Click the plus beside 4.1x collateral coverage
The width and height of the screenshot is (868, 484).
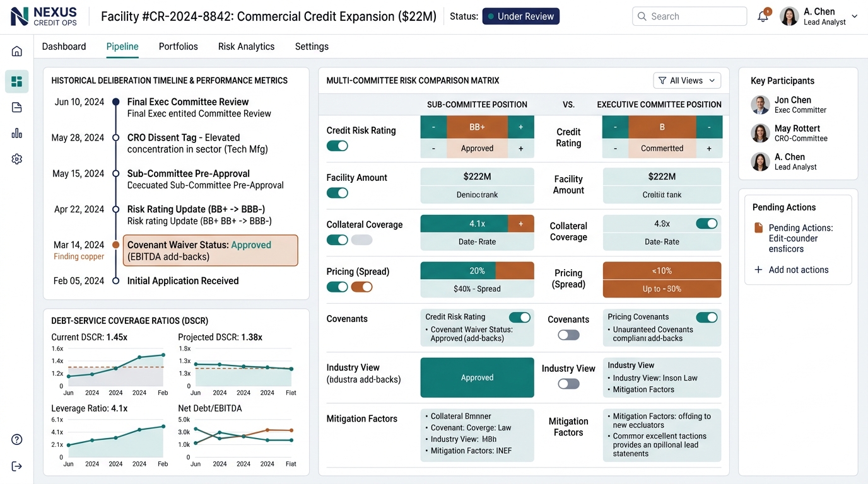tap(521, 224)
